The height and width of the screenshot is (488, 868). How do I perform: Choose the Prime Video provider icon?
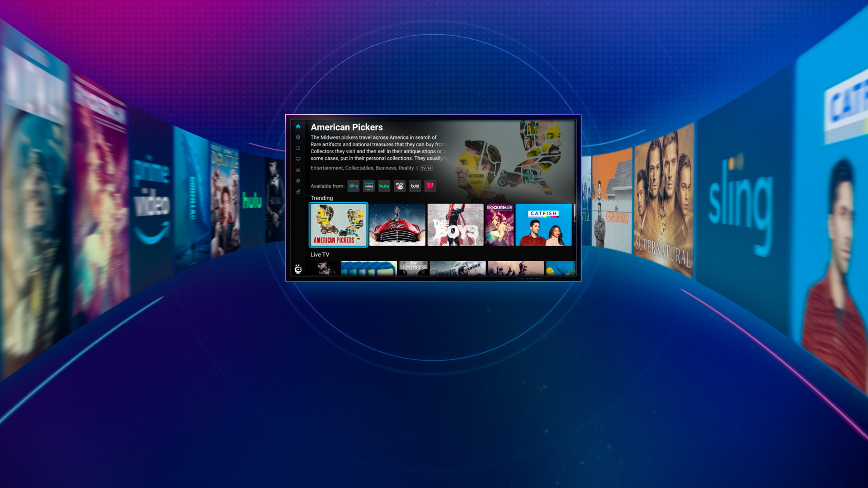point(369,186)
